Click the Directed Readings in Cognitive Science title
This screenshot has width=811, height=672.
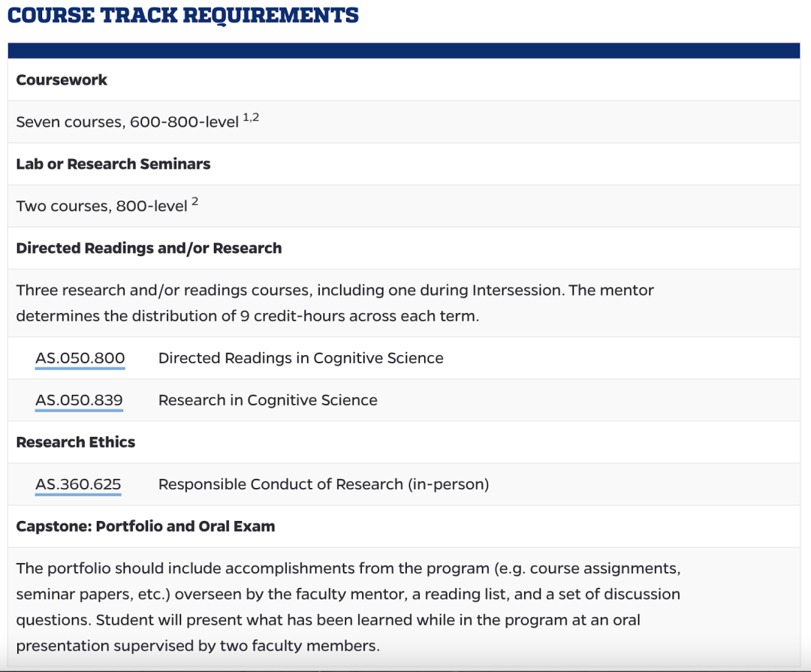tap(300, 358)
